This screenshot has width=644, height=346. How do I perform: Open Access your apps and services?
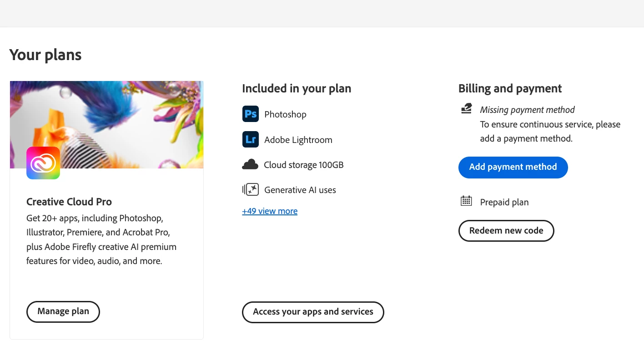click(313, 312)
